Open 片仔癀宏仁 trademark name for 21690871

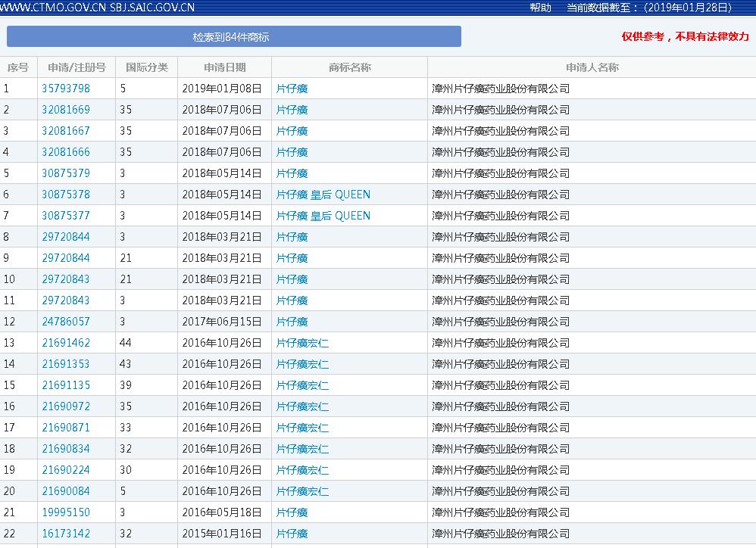click(303, 428)
